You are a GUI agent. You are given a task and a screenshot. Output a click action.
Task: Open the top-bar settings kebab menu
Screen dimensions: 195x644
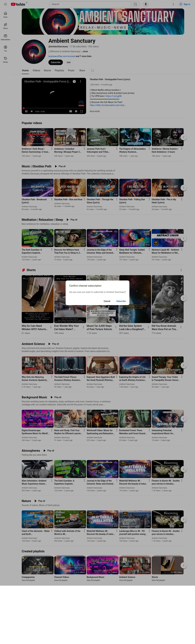click(173, 4)
